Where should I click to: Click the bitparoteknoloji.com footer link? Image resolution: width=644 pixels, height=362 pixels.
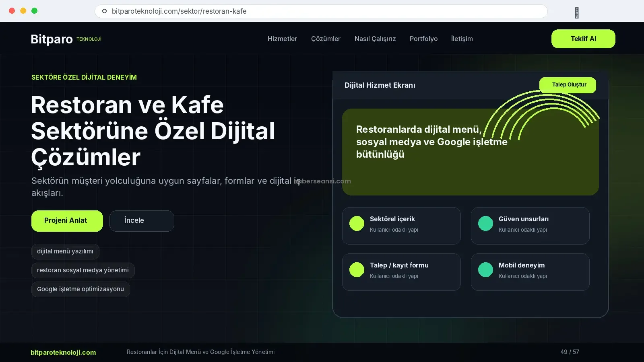[63, 352]
